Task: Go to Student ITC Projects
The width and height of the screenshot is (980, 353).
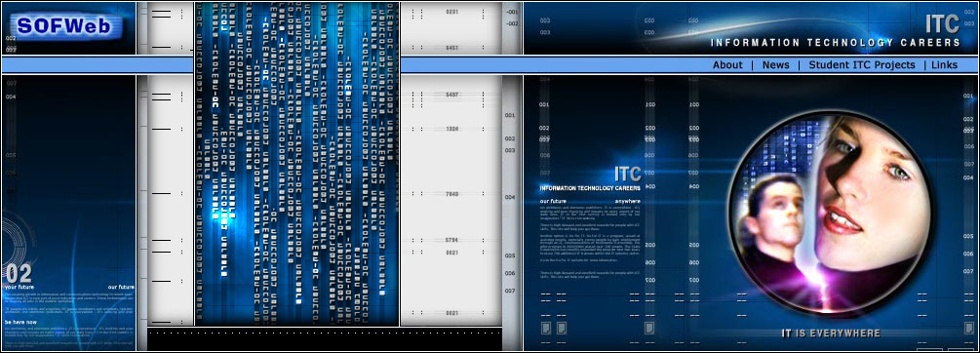Action: click(x=862, y=65)
